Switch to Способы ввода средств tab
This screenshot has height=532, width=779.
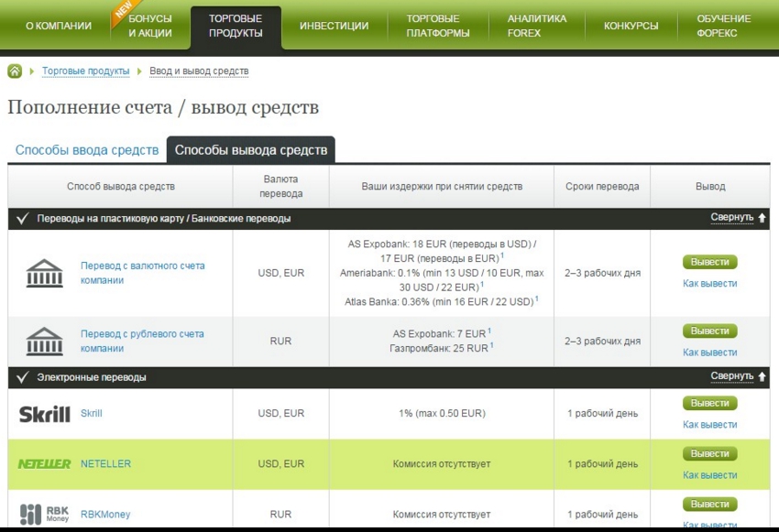pos(87,150)
